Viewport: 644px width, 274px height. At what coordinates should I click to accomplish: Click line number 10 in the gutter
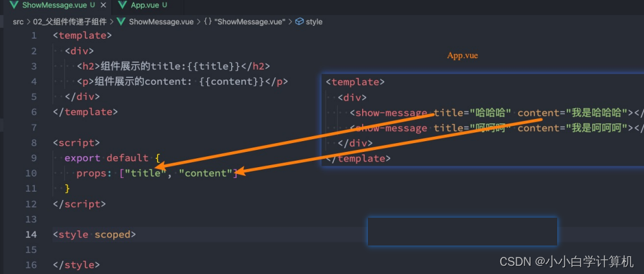(x=31, y=173)
